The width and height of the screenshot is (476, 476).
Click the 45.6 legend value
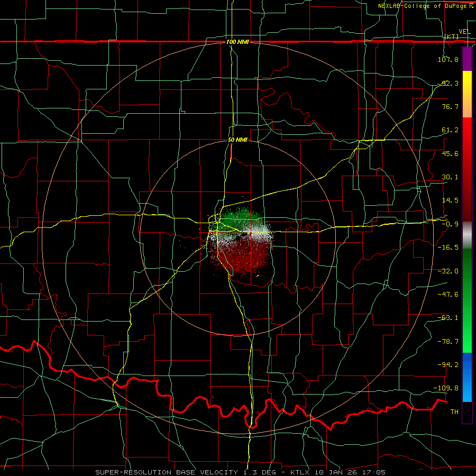pos(450,153)
